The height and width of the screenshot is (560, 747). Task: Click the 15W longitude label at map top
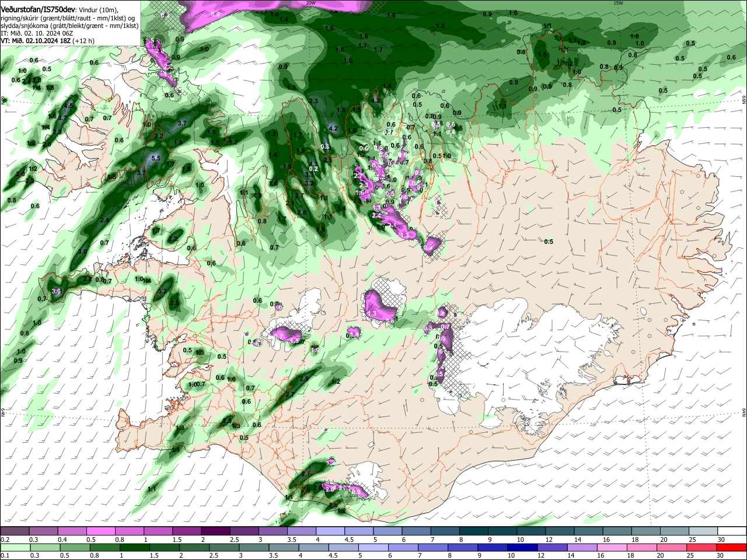click(618, 3)
